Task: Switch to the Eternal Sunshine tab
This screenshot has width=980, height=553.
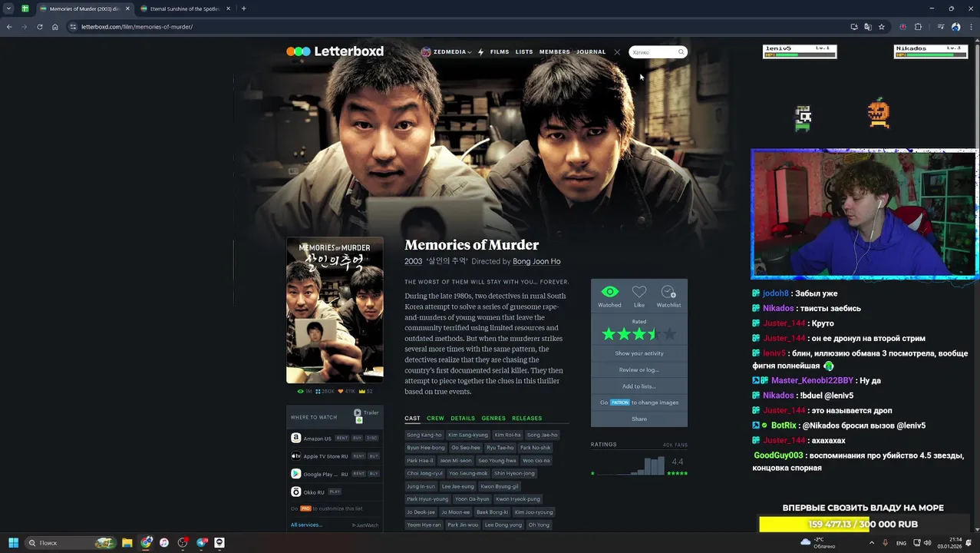Action: tap(184, 8)
